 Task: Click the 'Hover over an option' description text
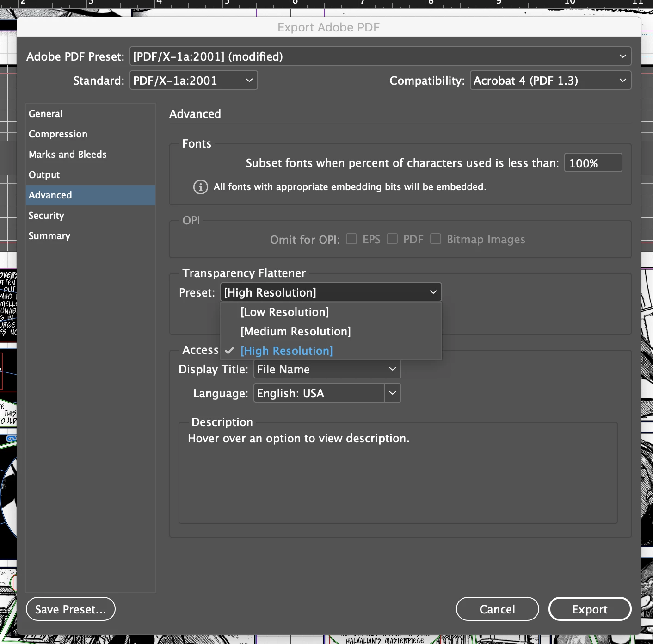299,438
